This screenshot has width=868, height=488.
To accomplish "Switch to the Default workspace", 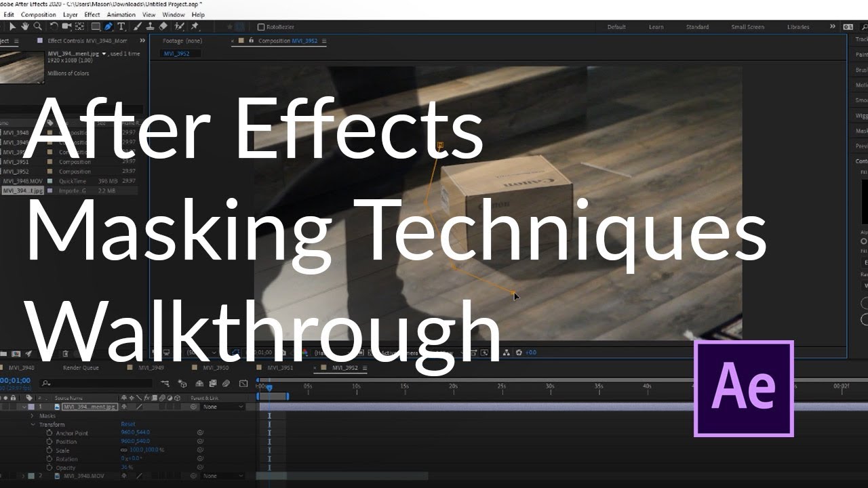I will (616, 27).
